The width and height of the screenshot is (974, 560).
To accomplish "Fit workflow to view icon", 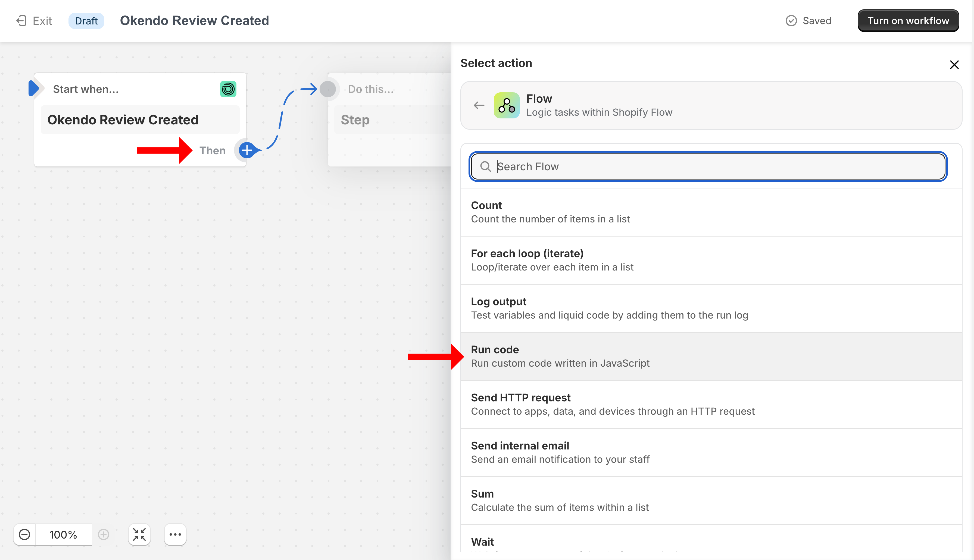I will [139, 535].
